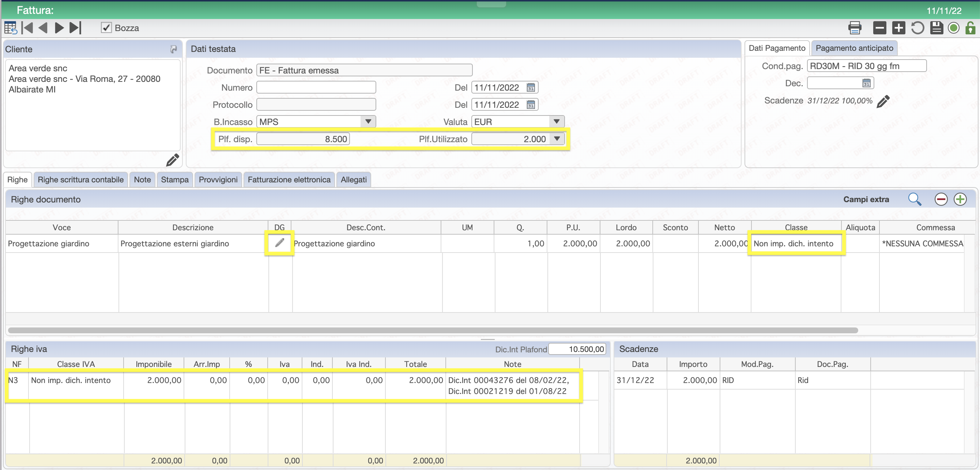Screen dimensions: 980x470
Task: Click the green circle status icon
Action: pyautogui.click(x=954, y=28)
